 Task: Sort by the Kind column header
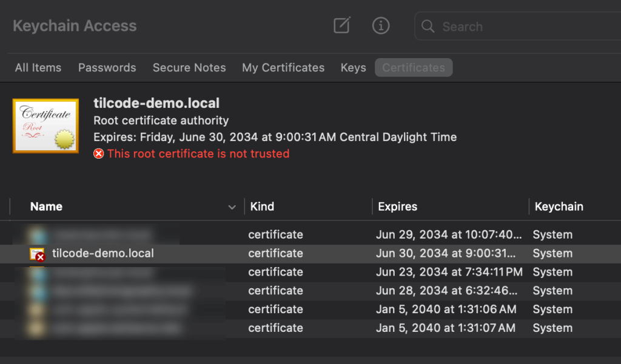[262, 207]
